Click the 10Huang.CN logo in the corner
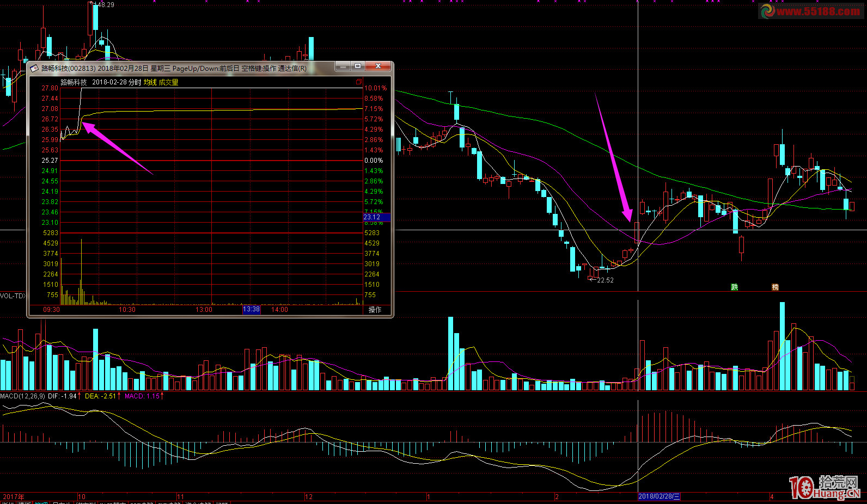The image size is (867, 504). pyautogui.click(x=824, y=487)
